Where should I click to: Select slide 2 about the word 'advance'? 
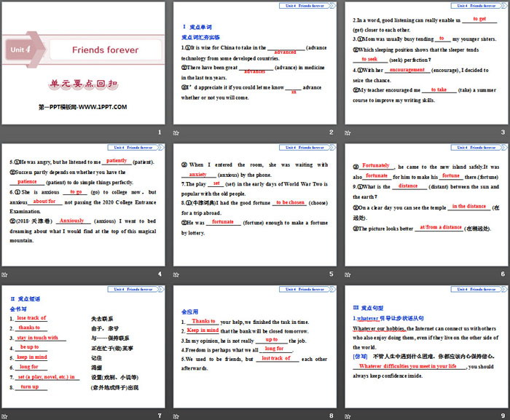point(254,63)
